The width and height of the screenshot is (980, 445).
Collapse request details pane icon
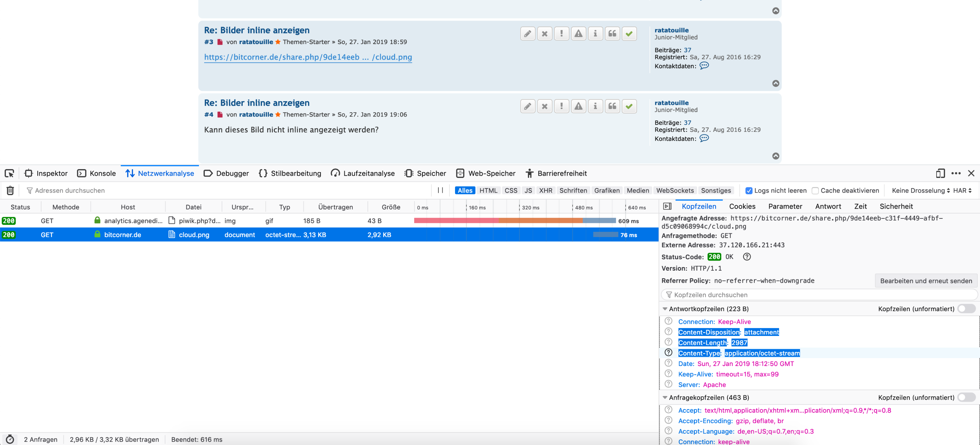point(667,207)
